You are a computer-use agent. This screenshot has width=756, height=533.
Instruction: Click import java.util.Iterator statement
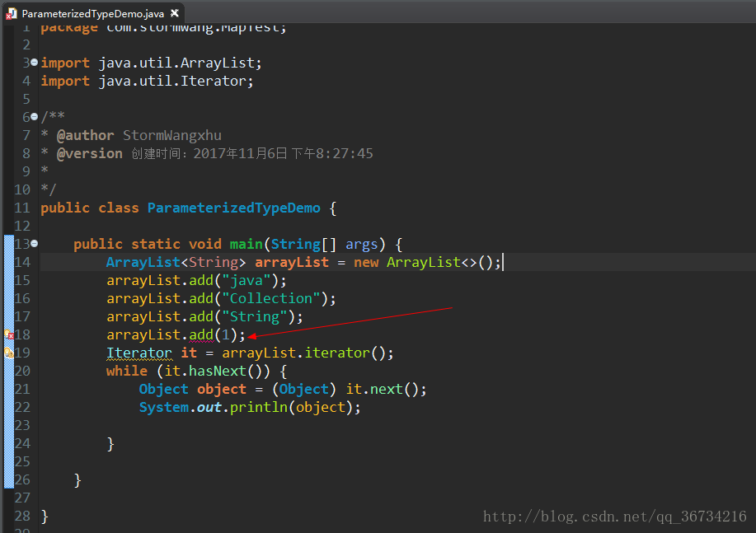[x=147, y=81]
